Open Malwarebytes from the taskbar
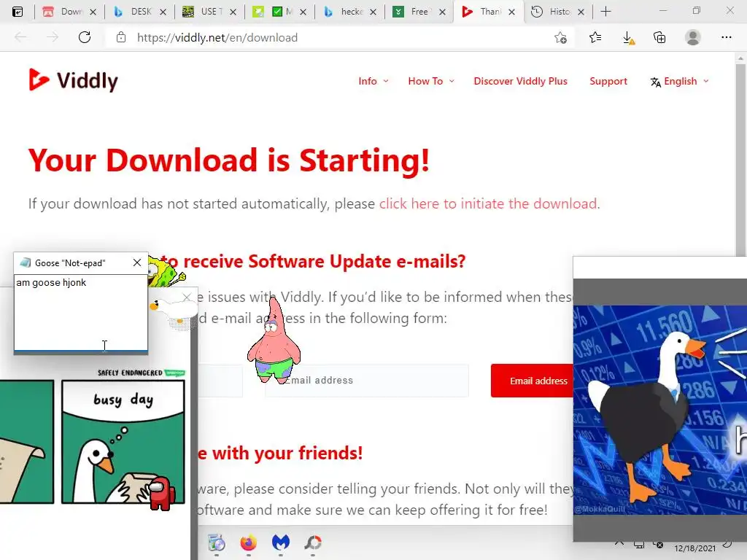 (281, 542)
